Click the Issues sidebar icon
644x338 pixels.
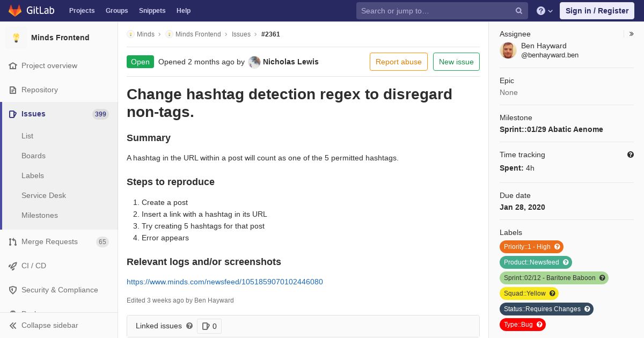click(13, 114)
